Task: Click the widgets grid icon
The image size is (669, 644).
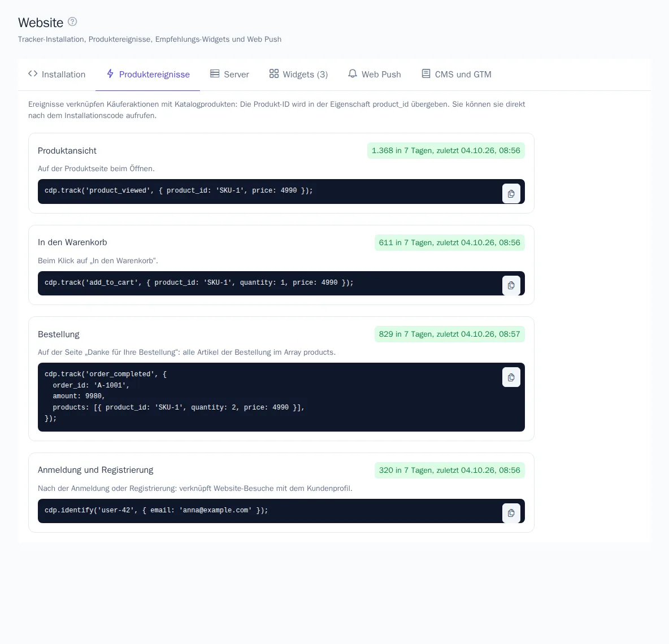Action: pyautogui.click(x=274, y=74)
